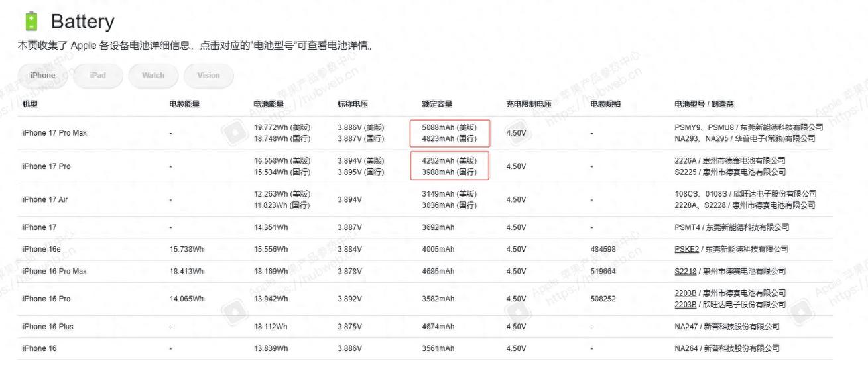
Task: Click the 4005mAh capacity value
Action: pos(438,249)
